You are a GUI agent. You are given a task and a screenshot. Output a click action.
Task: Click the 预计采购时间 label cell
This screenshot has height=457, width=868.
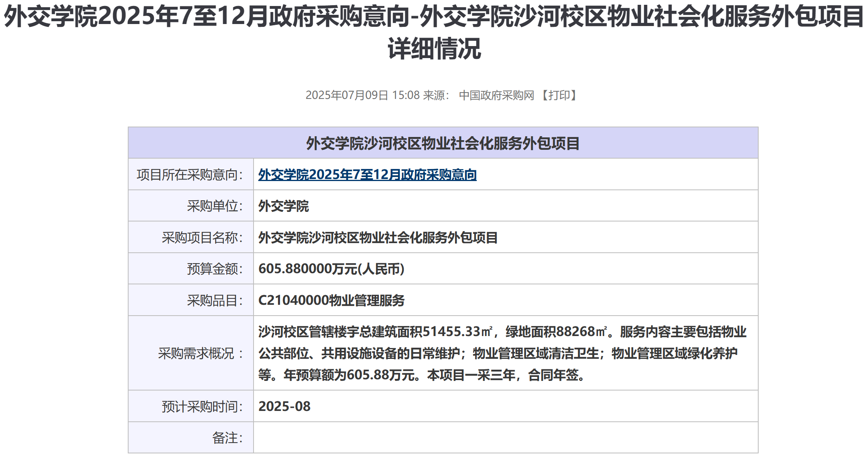pyautogui.click(x=203, y=407)
